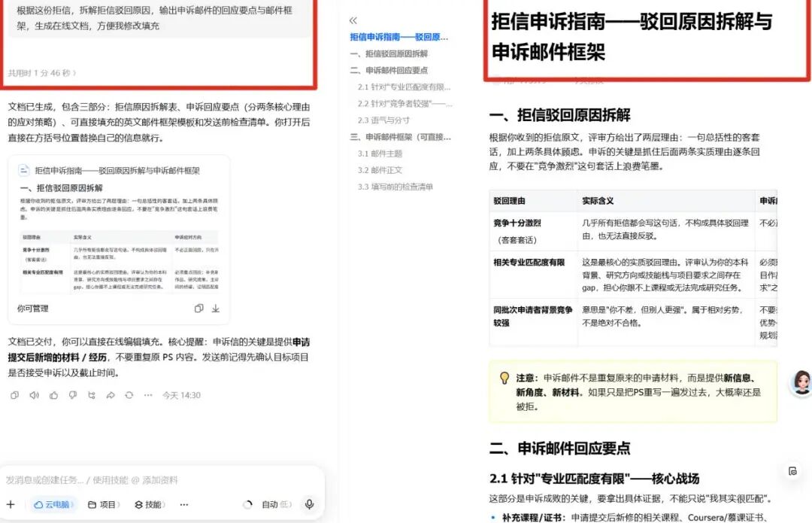Screen dimensions: 812x523
Task: Click 你可管理 on the document card
Action: (x=32, y=309)
